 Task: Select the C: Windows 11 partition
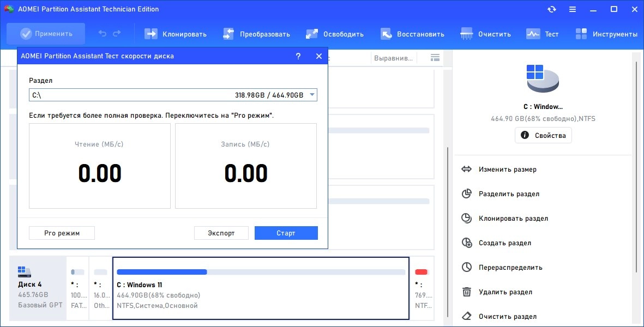(261, 288)
